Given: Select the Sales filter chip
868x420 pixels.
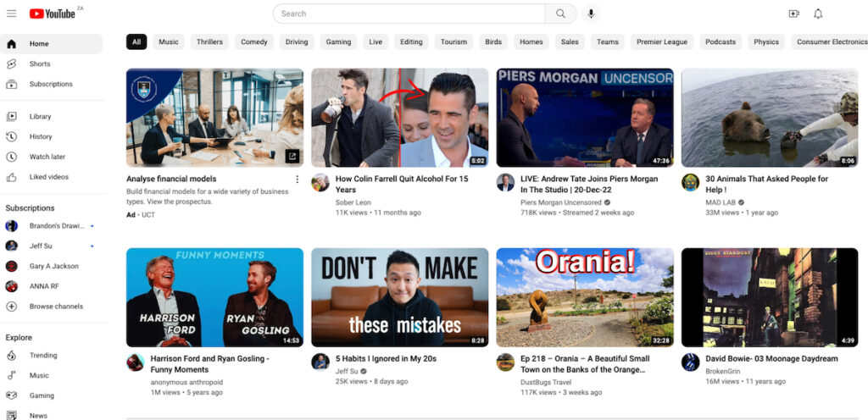Looking at the screenshot, I should tap(570, 42).
